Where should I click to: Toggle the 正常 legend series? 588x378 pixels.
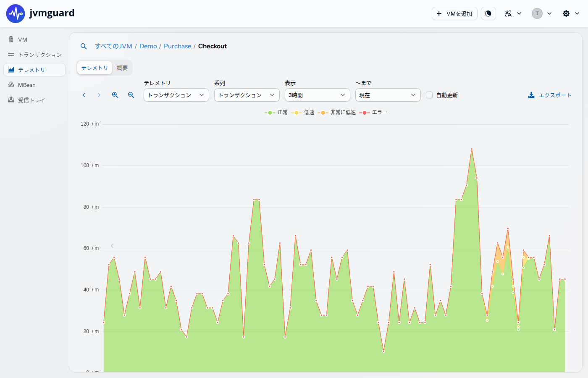tap(276, 113)
